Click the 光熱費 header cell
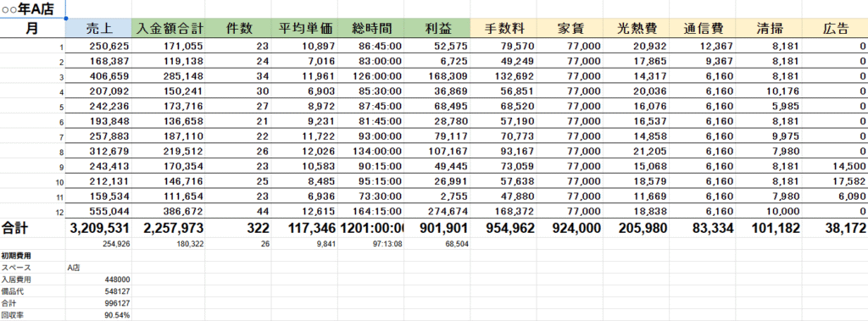Viewport: 868px width, 321px height. [636, 29]
